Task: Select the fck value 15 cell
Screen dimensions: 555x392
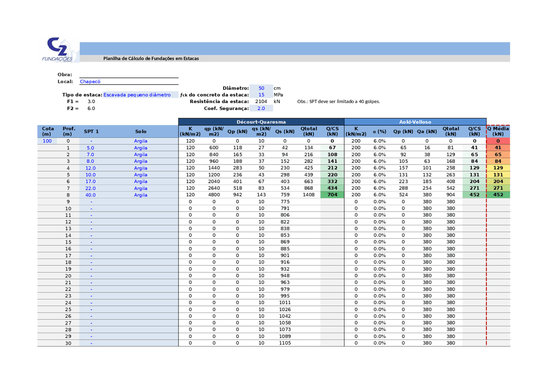Action: [261, 95]
